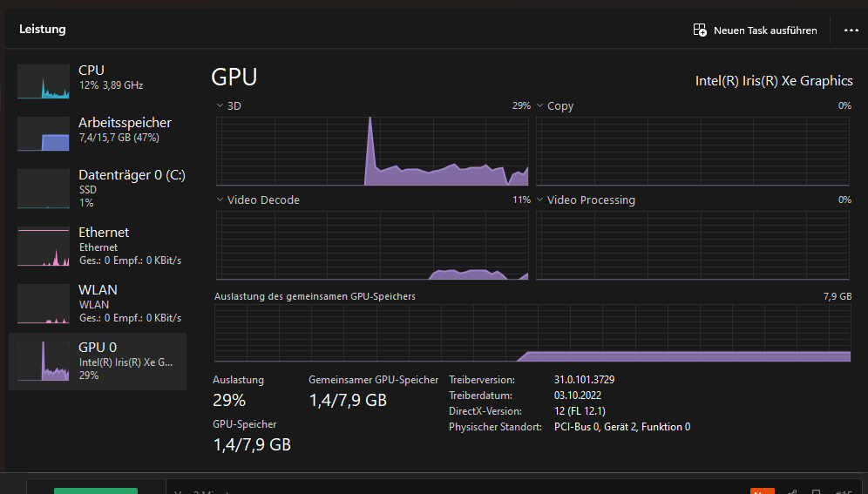Select the GPU 0 usage graph icon
Screen dimensions: 868x494
tap(44, 362)
